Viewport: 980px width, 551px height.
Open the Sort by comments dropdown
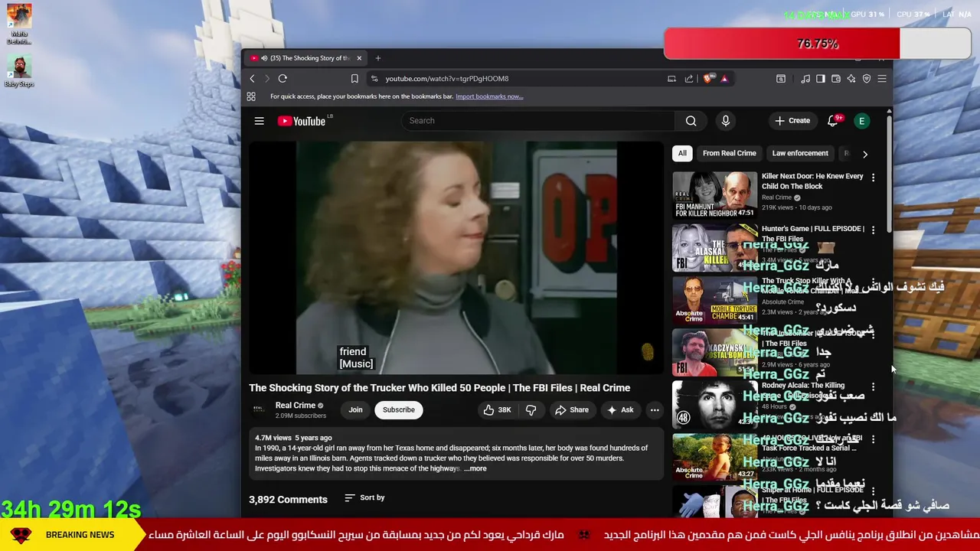(x=364, y=497)
